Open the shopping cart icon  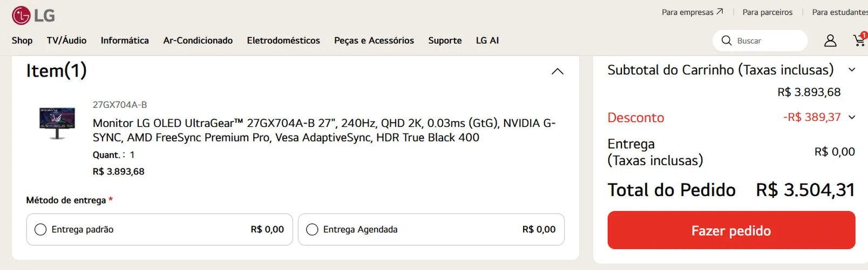(859, 39)
